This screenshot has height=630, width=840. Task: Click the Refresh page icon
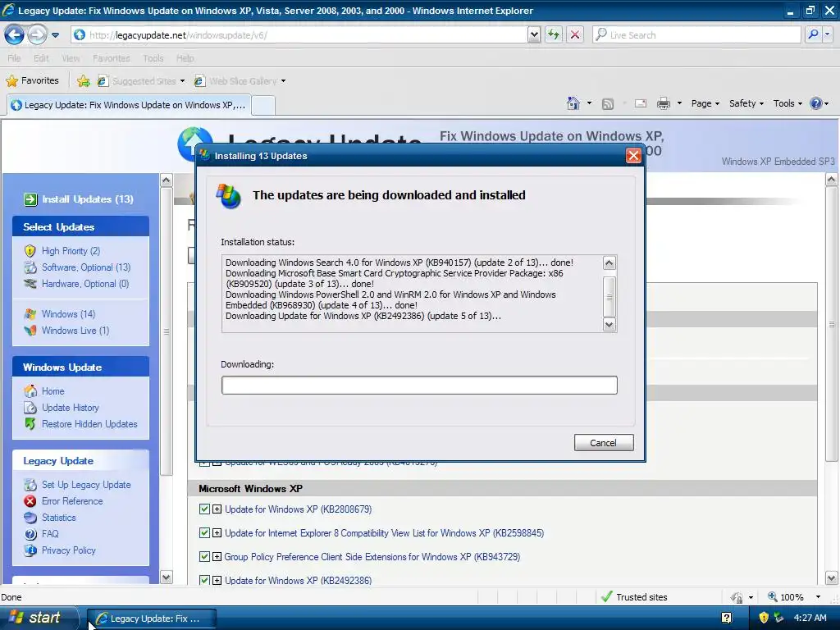[x=554, y=34]
